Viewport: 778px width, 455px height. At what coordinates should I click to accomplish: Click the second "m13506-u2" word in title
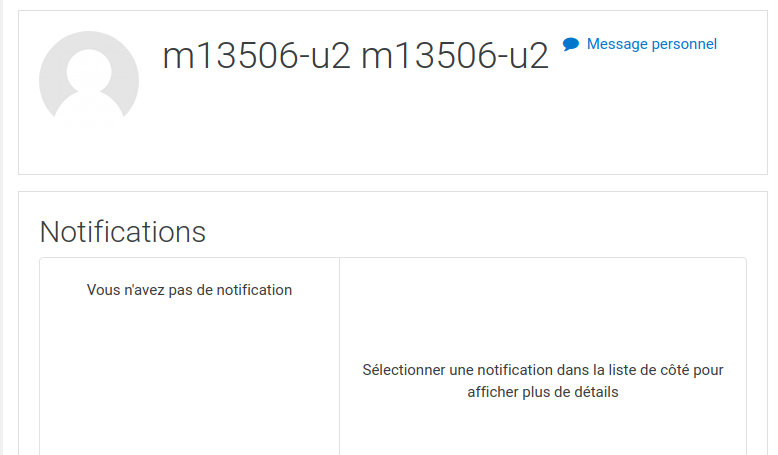pos(454,56)
